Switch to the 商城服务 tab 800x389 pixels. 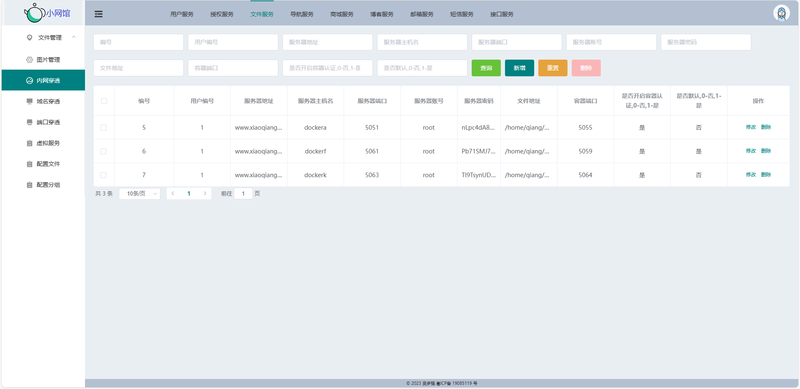coord(342,14)
